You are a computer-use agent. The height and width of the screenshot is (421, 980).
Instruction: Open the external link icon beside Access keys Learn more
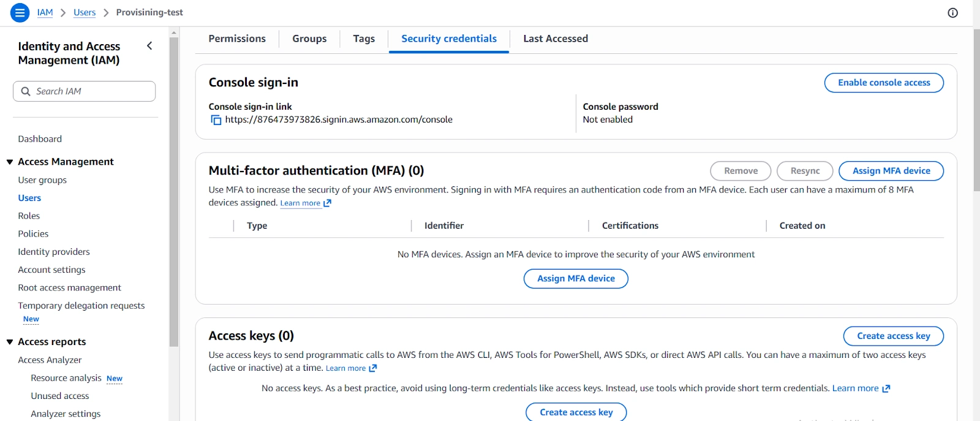(373, 368)
